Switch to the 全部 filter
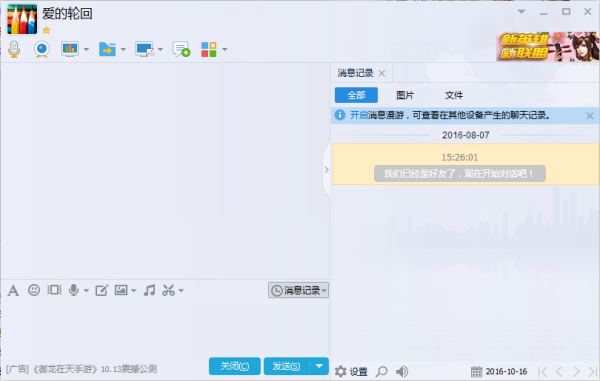Screen dimensions: 600x381 [356, 95]
